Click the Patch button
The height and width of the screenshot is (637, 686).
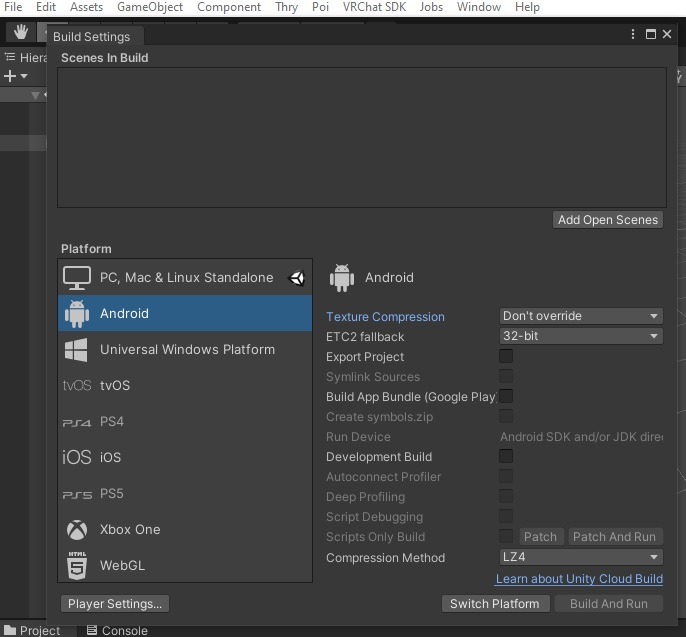tap(540, 536)
